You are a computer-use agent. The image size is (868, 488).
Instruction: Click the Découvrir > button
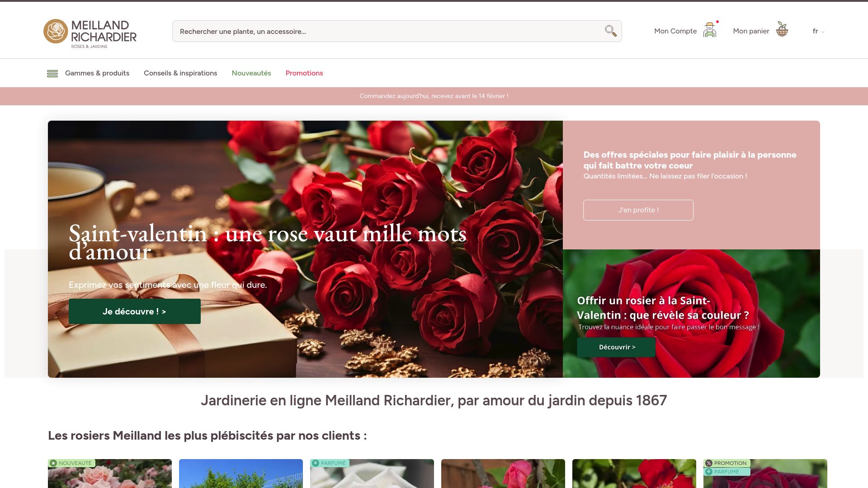click(x=616, y=347)
